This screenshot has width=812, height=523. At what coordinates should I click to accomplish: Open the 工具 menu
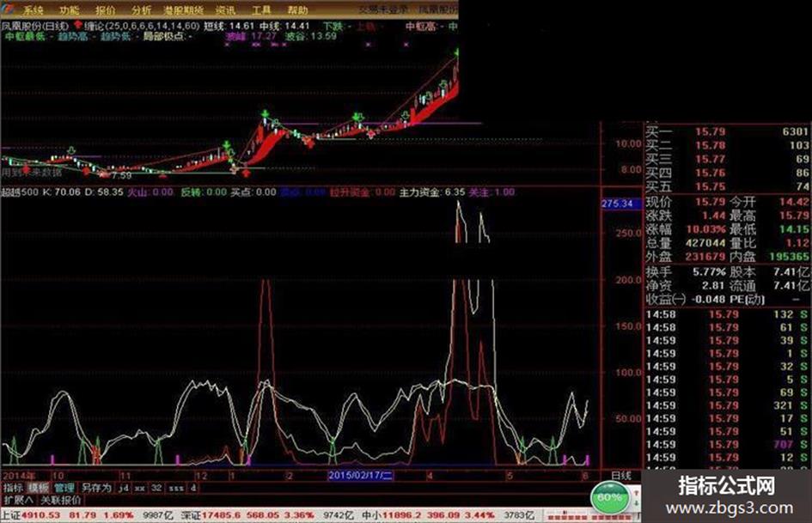tap(261, 9)
